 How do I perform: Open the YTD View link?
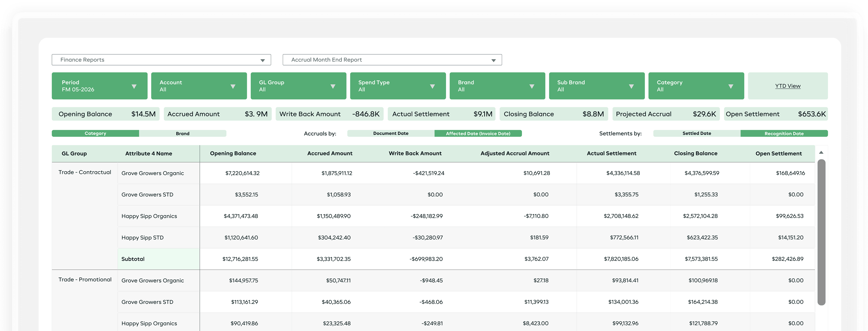(787, 86)
